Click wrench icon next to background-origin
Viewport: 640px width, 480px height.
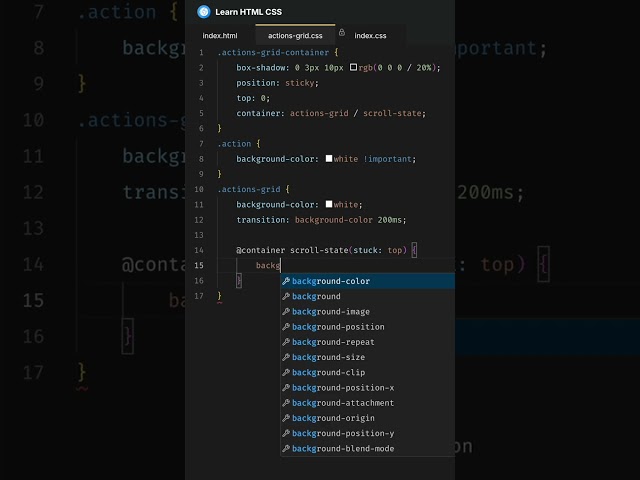point(286,418)
